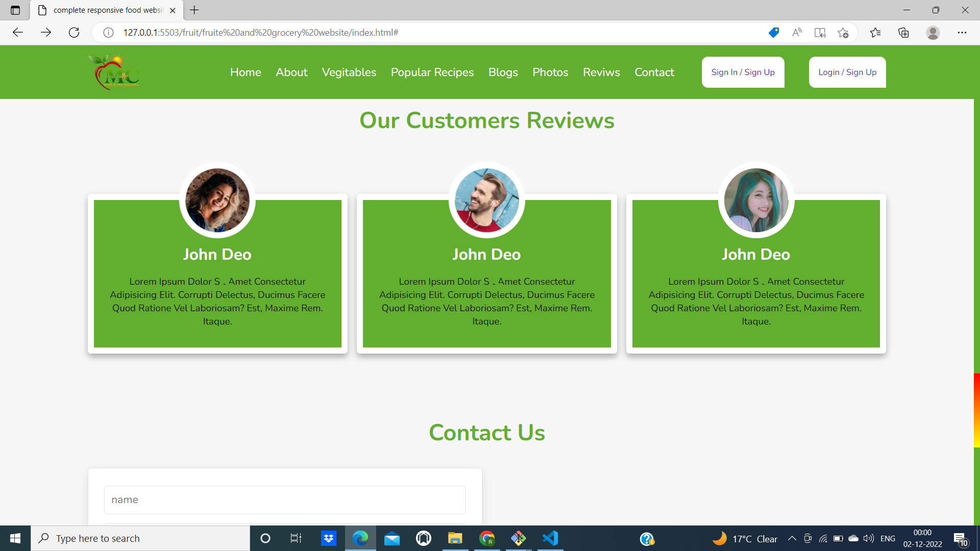Open the shopping tag icon in address bar

tap(774, 32)
